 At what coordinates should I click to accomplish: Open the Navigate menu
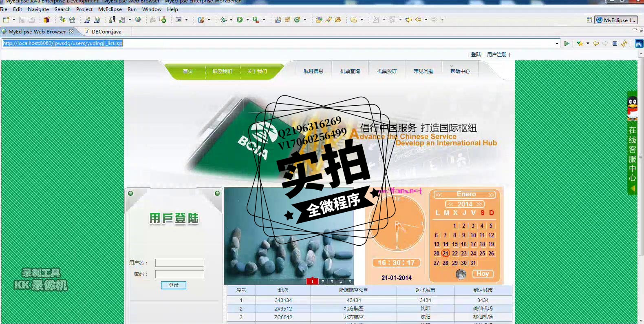coord(38,9)
